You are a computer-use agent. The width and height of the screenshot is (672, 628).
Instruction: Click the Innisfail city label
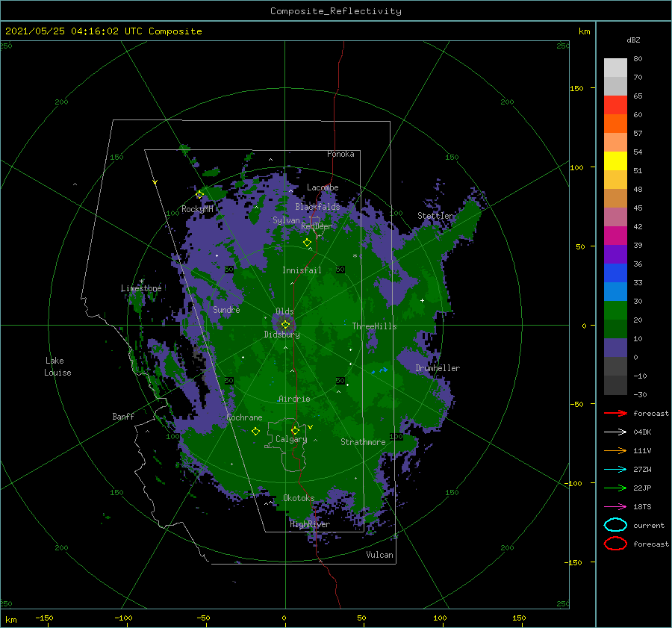(302, 270)
